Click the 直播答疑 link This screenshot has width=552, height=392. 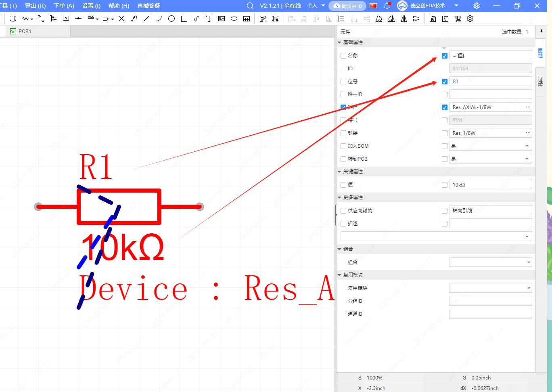148,6
